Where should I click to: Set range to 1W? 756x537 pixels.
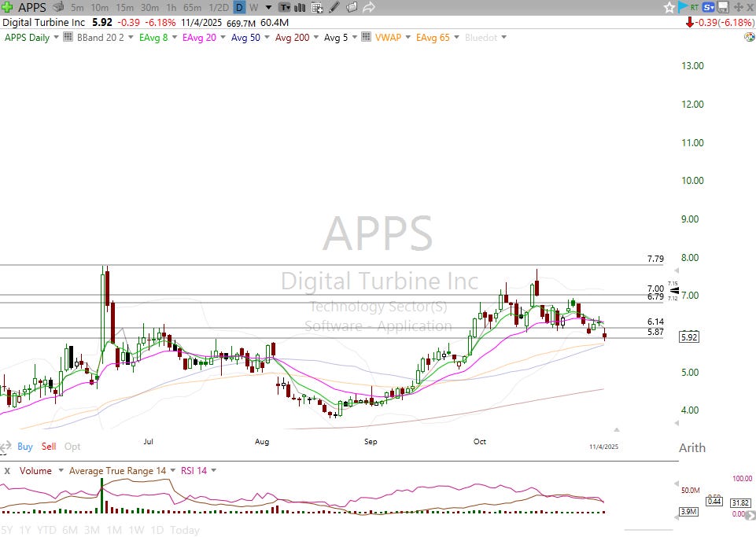pos(136,530)
